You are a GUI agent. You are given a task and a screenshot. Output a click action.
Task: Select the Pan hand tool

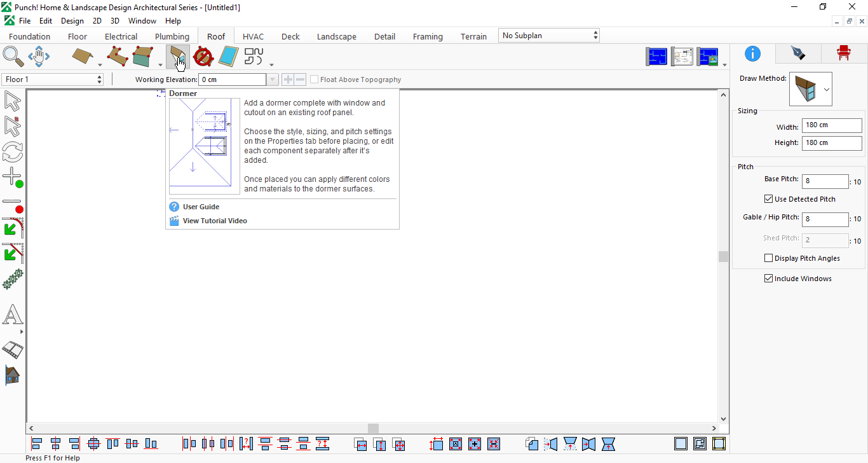coord(39,56)
